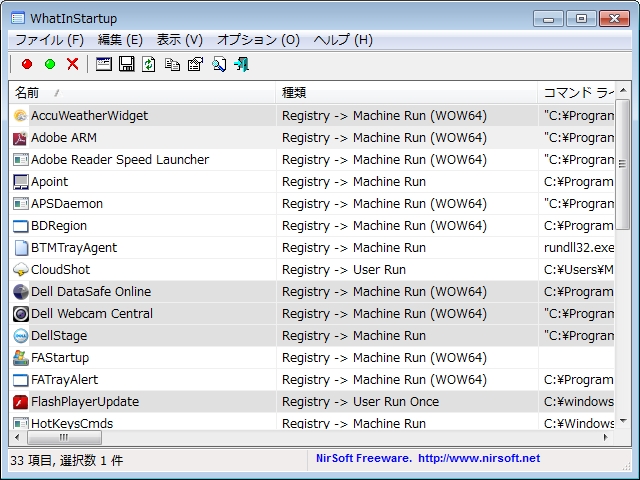Click the WhatInStartup title bar icon

tap(18, 18)
